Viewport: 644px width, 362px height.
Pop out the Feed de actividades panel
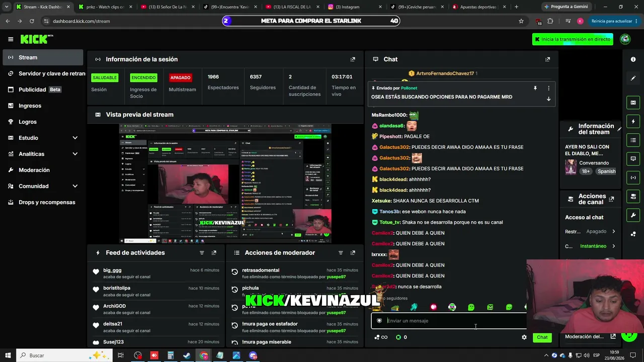[214, 253]
